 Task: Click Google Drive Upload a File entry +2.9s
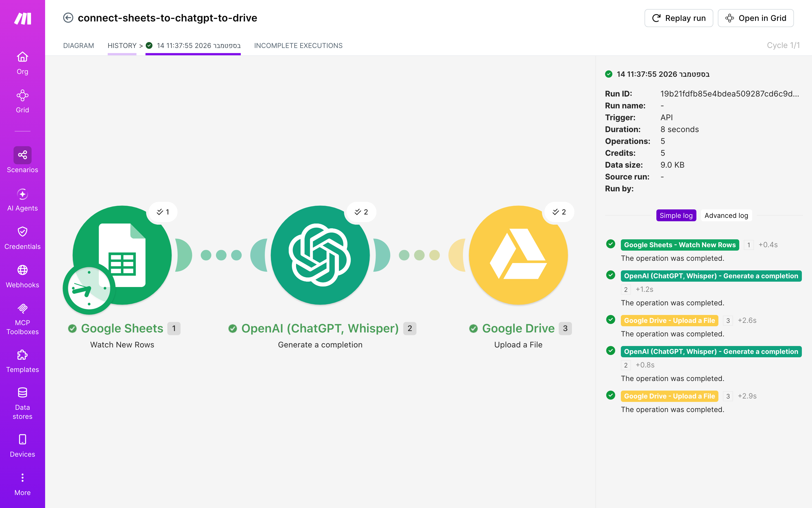[x=669, y=396]
